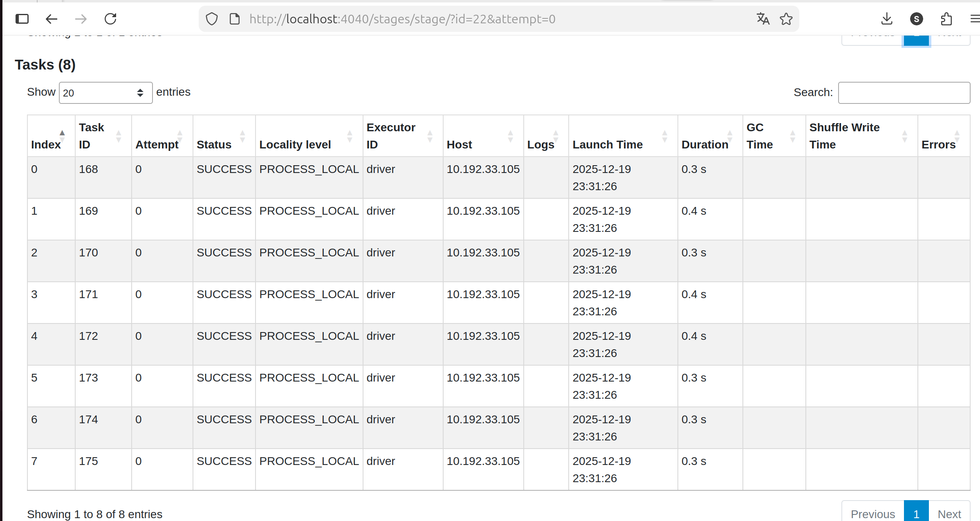The width and height of the screenshot is (980, 521).
Task: Open the account profile S icon
Action: click(x=916, y=19)
